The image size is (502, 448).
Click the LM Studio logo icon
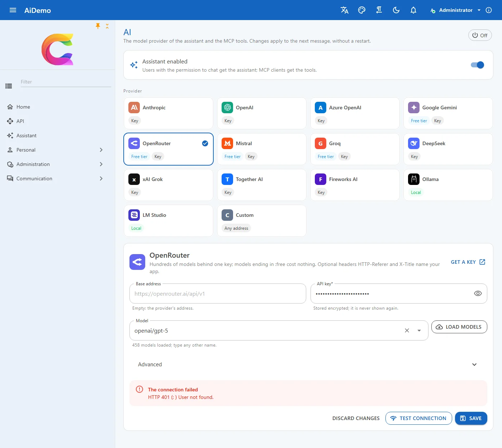click(x=134, y=215)
